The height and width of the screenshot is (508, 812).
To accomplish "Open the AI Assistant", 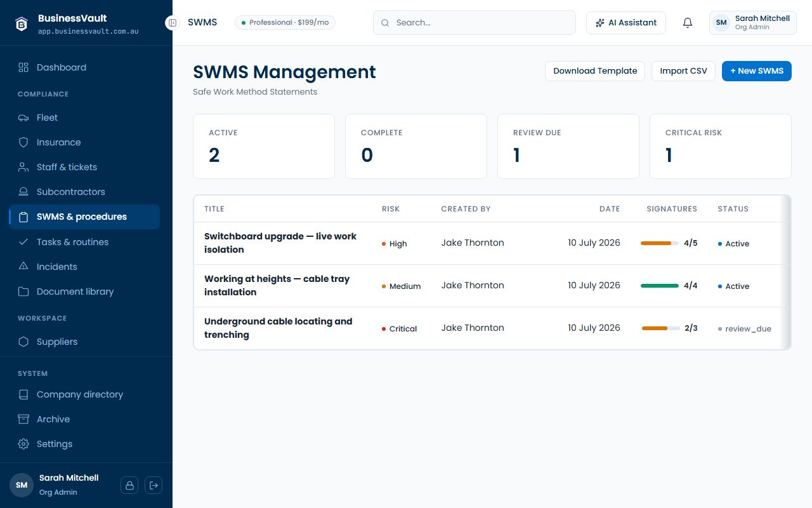I will (626, 23).
